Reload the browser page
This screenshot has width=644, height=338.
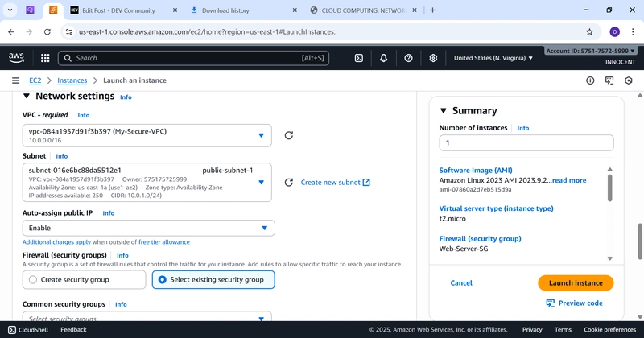click(x=47, y=31)
